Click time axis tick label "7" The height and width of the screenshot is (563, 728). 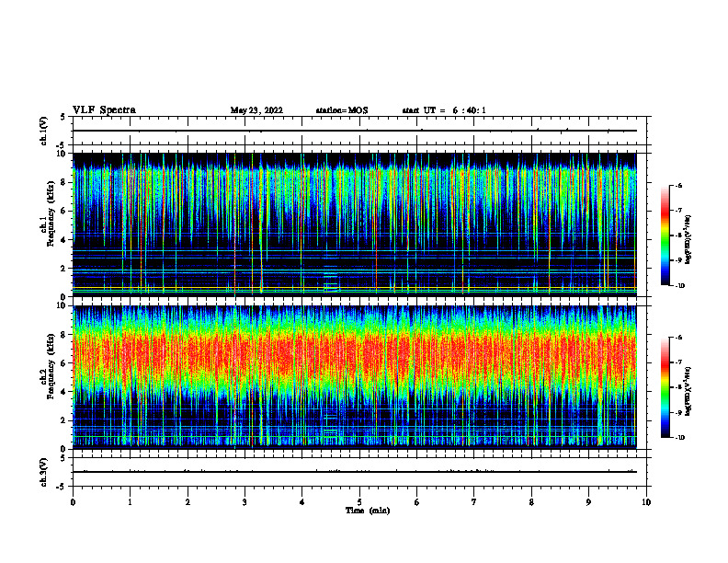pos(474,502)
